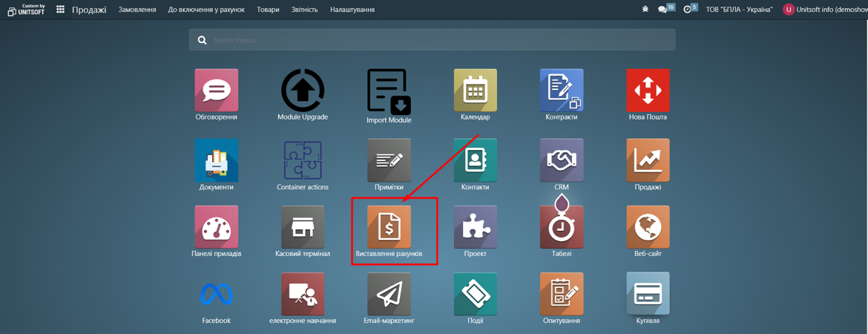
Task: Open the Касовий термінал app
Action: click(303, 227)
